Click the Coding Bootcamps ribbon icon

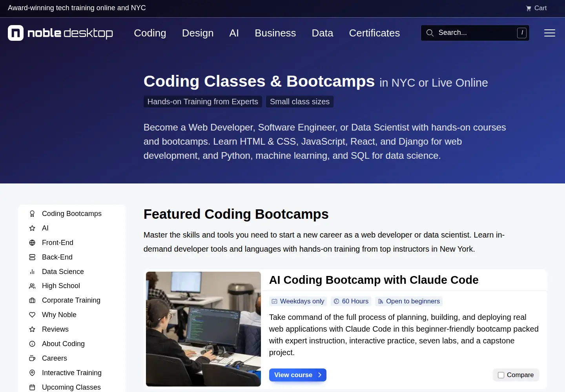[32, 214]
